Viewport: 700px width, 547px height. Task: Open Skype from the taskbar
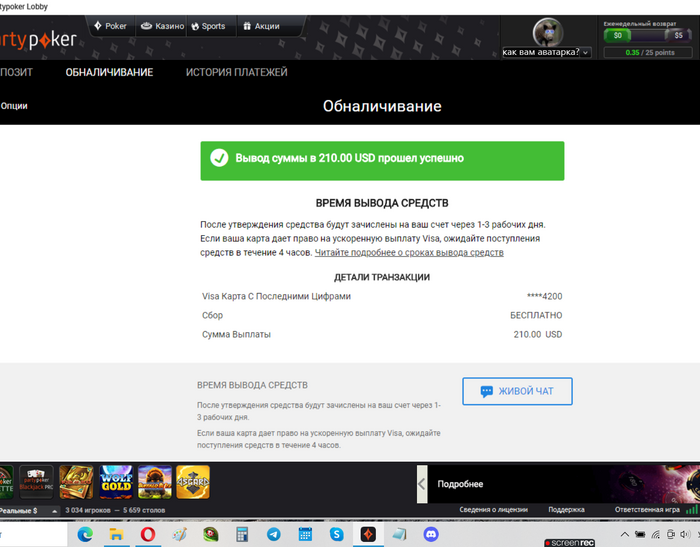tap(337, 534)
